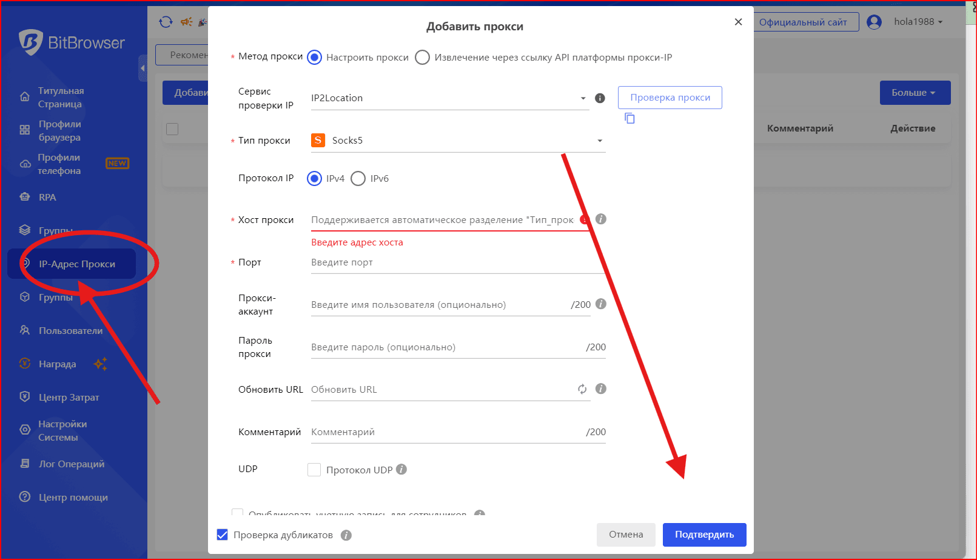Viewport: 977px width, 560px height.
Task: Click the copy icon below Проверка прокси
Action: tap(630, 118)
